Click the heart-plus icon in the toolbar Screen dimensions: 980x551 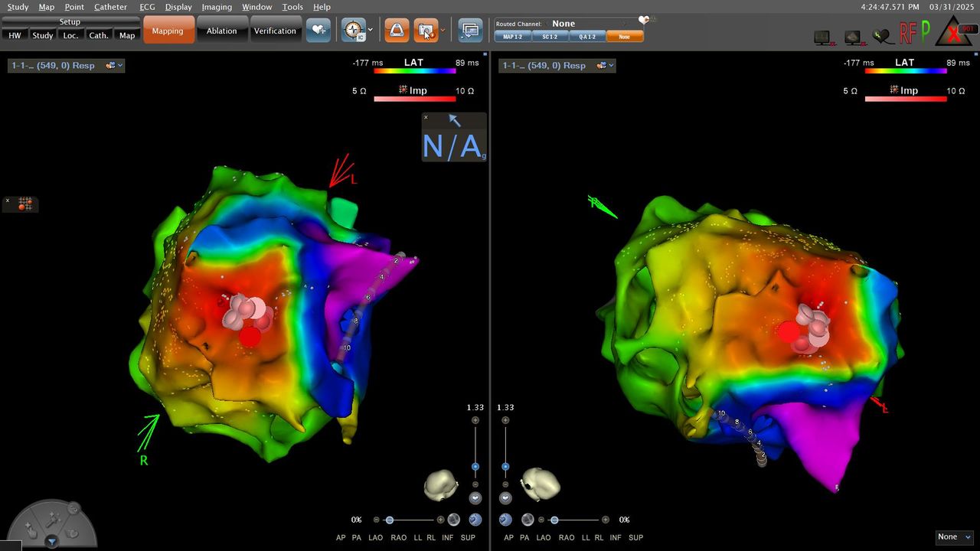coord(318,31)
